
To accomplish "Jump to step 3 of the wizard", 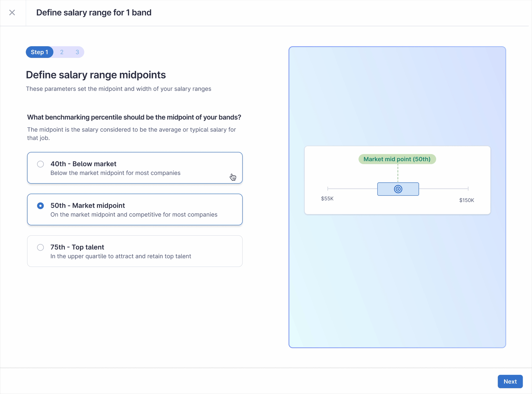I will pos(77,52).
